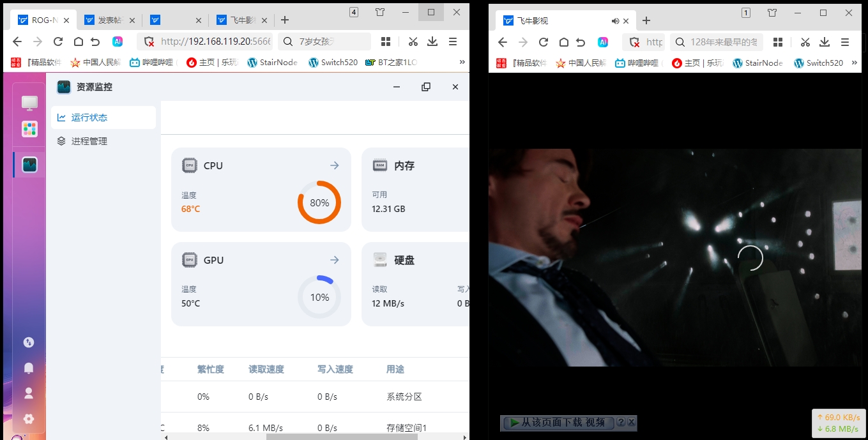Screen dimensions: 868x440
Task: Select 运行状态 in the resource monitor sidebar
Action: (103, 118)
